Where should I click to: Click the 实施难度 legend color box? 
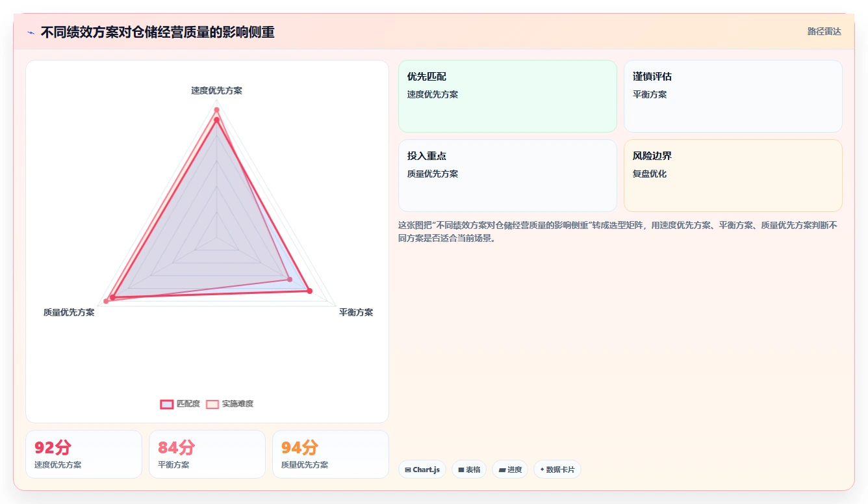tap(212, 404)
